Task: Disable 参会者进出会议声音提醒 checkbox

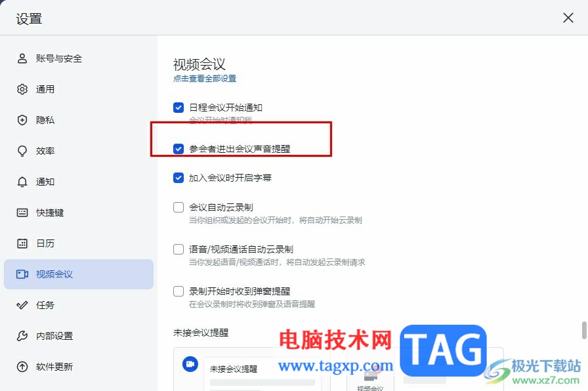Action: 178,149
